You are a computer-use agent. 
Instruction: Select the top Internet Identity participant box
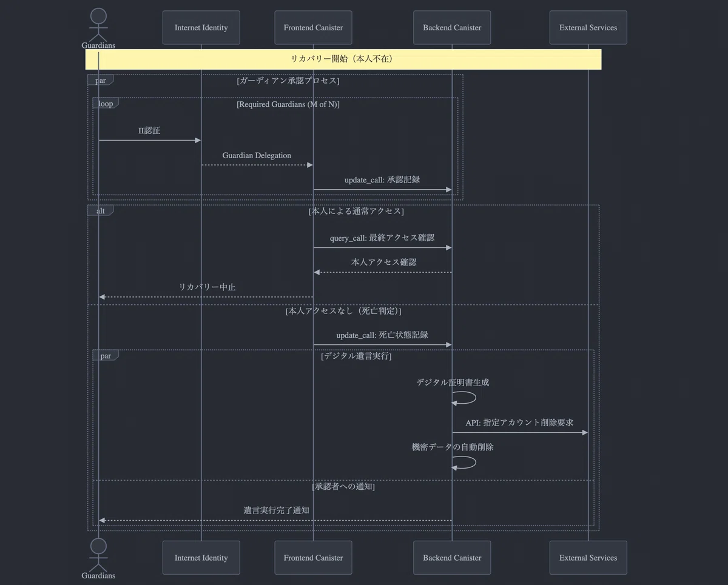coord(201,28)
